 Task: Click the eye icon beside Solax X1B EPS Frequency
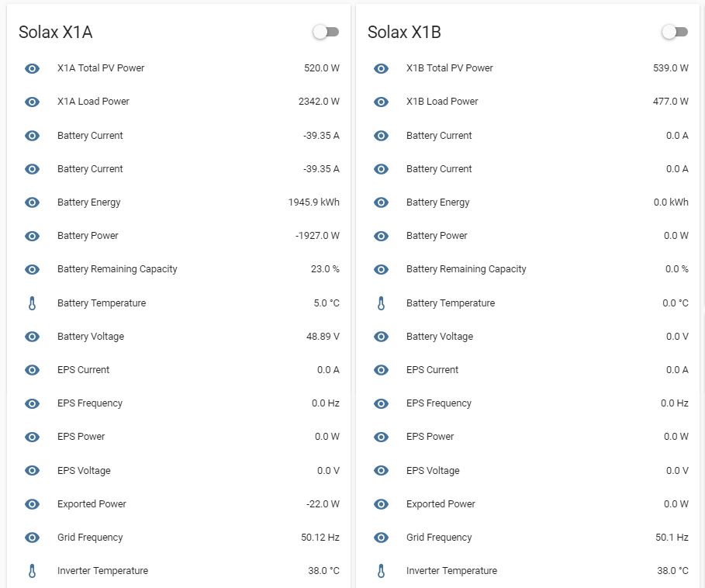(x=381, y=403)
